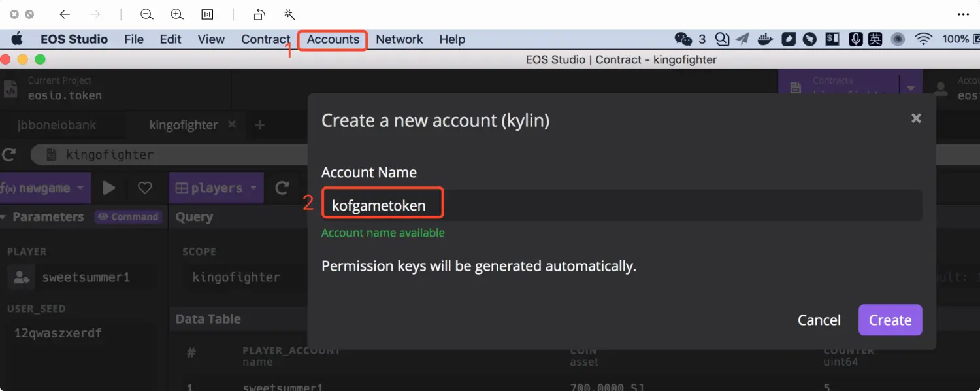Click the zoom in magnifier icon
Viewport: 980px width, 391px height.
tap(176, 14)
